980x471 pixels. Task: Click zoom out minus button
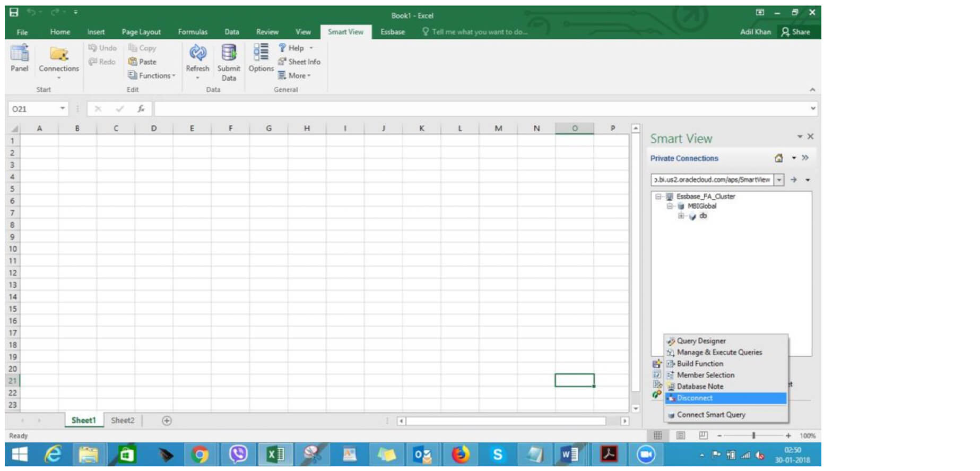[719, 435]
